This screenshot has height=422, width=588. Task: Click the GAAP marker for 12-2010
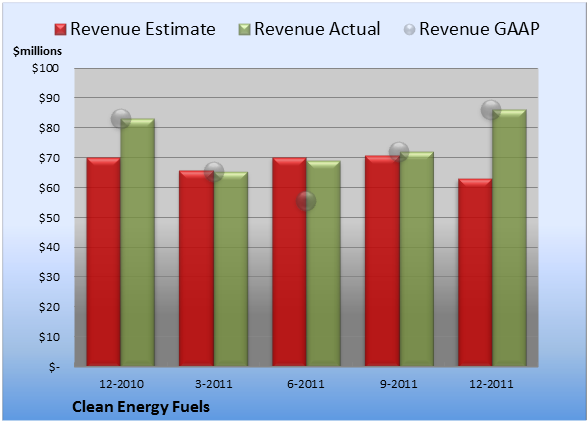coord(121,119)
